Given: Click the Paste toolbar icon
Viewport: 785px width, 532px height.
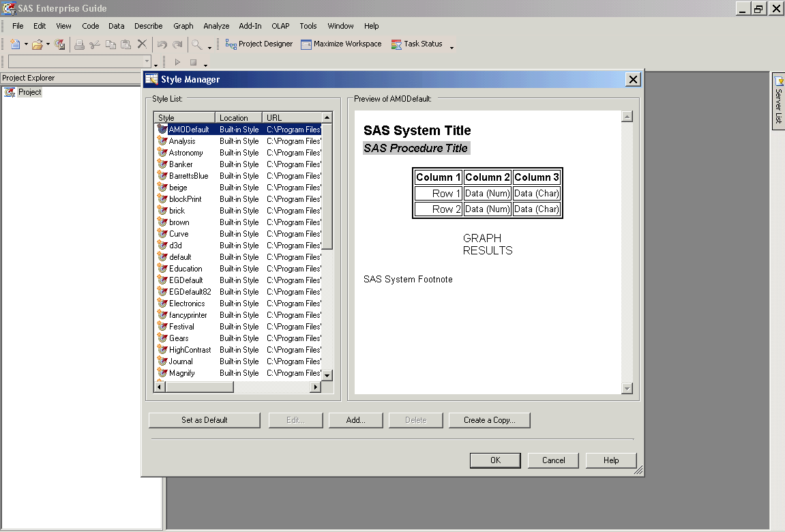Looking at the screenshot, I should point(126,44).
